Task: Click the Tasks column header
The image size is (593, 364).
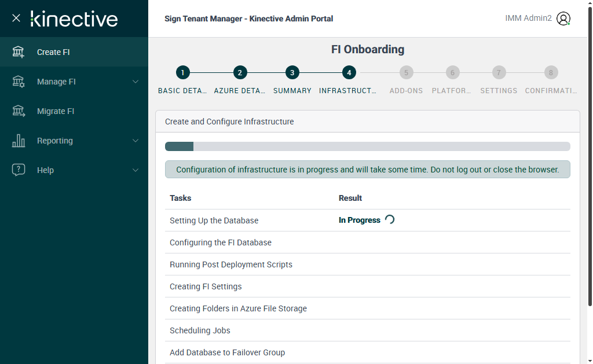Action: [x=181, y=198]
